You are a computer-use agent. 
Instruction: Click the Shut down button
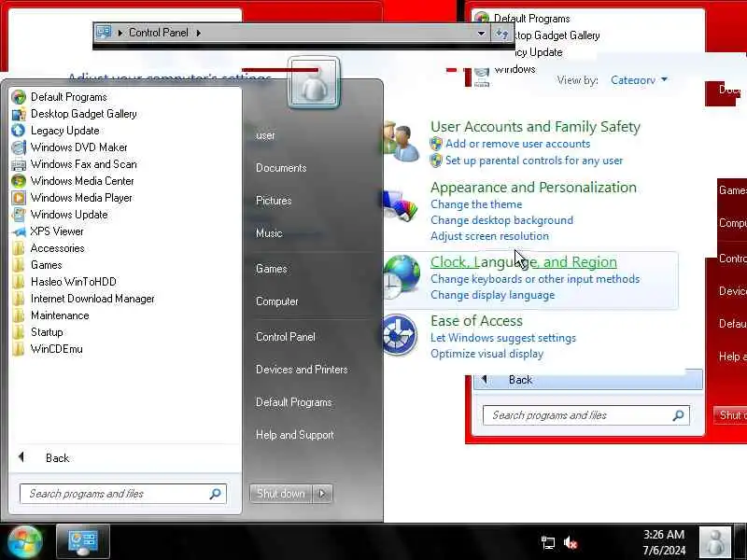(281, 494)
